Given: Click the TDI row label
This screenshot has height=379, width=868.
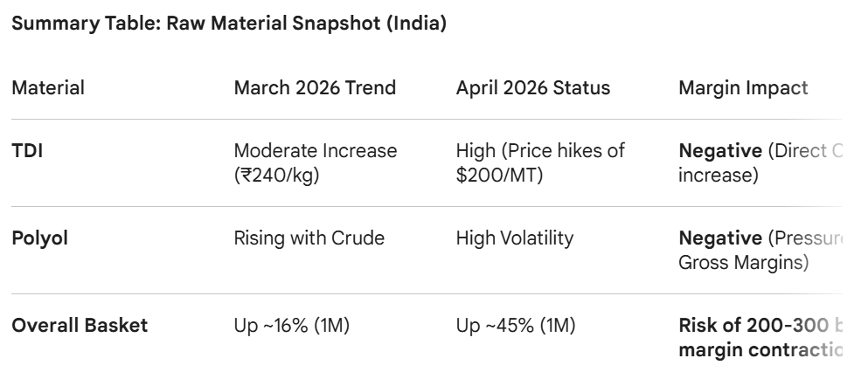Looking at the screenshot, I should 27,150.
